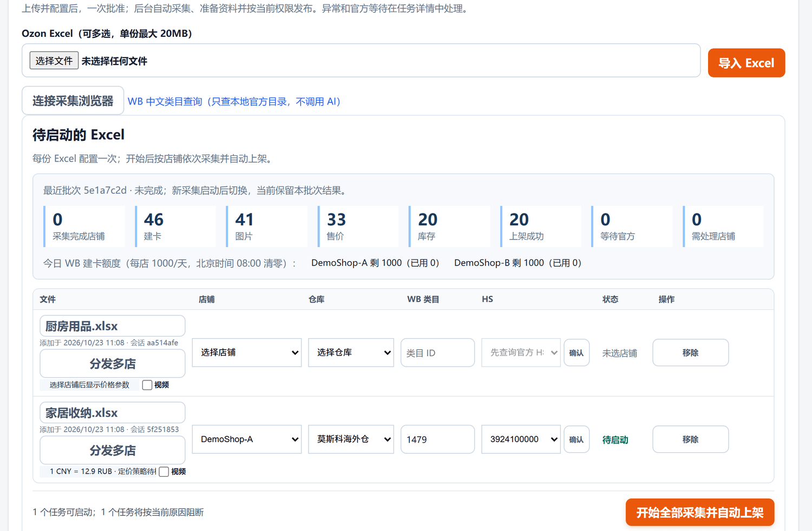Click the 20 库存 stat card
Image resolution: width=812 pixels, height=531 pixels.
tap(450, 226)
